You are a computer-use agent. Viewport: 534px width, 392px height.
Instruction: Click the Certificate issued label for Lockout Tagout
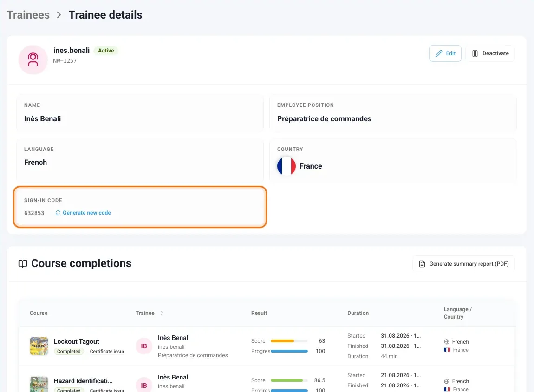107,352
